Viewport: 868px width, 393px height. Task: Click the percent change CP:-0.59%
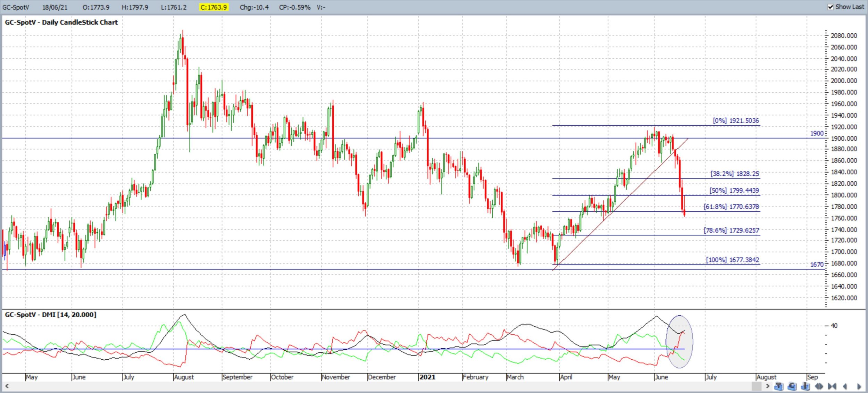[x=295, y=7]
